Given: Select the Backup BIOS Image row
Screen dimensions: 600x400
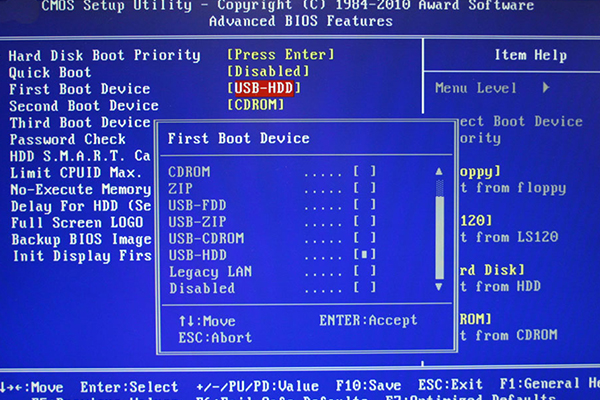Looking at the screenshot, I should point(81,240).
